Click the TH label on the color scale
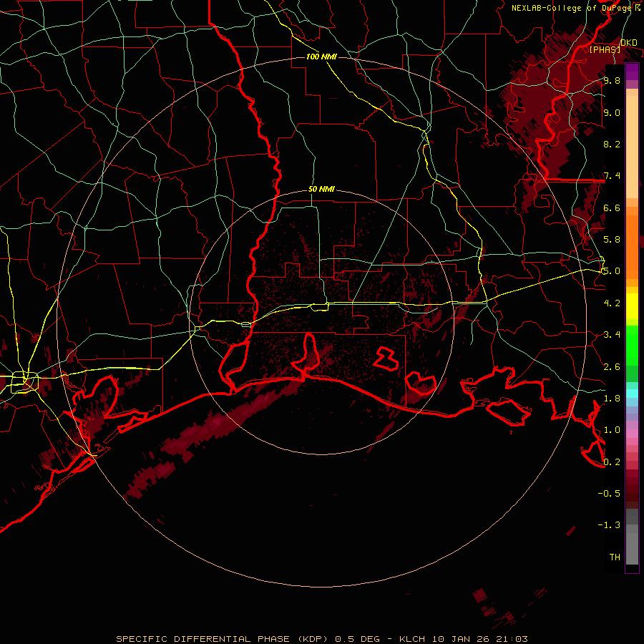644x644 pixels. (615, 557)
